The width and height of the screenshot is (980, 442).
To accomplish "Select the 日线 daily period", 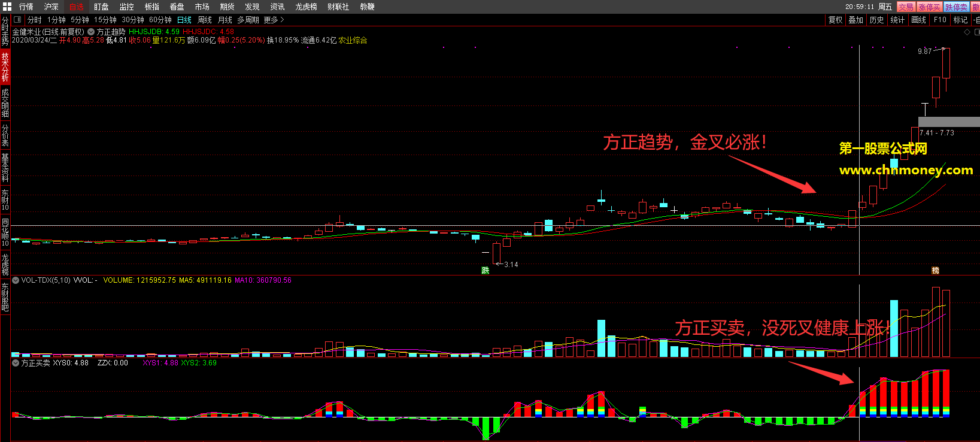I will click(x=184, y=20).
